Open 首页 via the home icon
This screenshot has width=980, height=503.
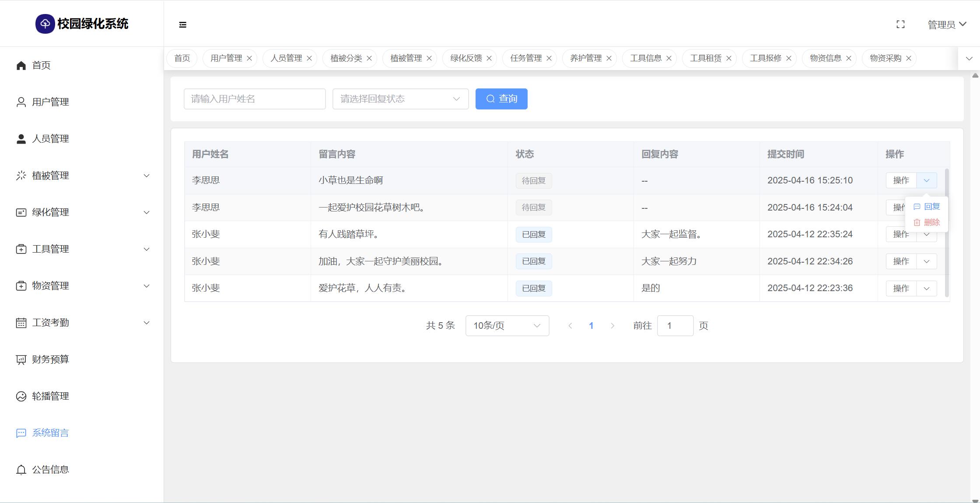pyautogui.click(x=21, y=66)
